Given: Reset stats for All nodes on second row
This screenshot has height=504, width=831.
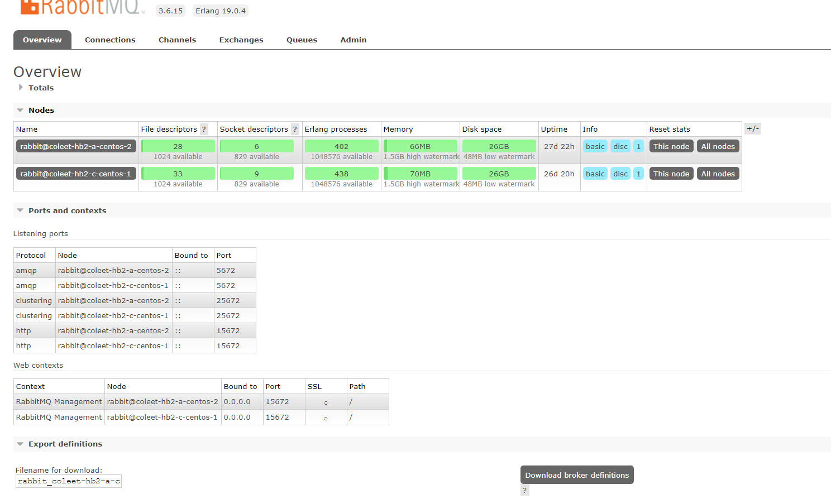Looking at the screenshot, I should point(718,173).
